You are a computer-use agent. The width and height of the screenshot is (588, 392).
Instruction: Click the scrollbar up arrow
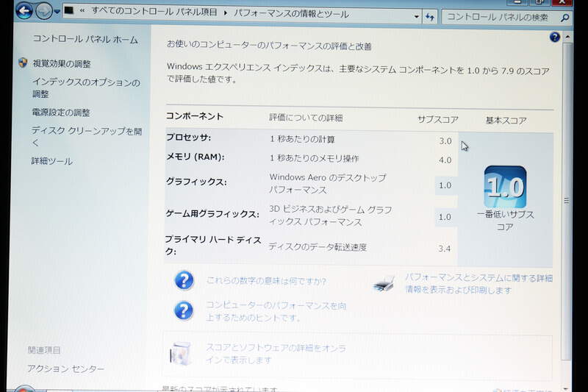click(x=567, y=37)
